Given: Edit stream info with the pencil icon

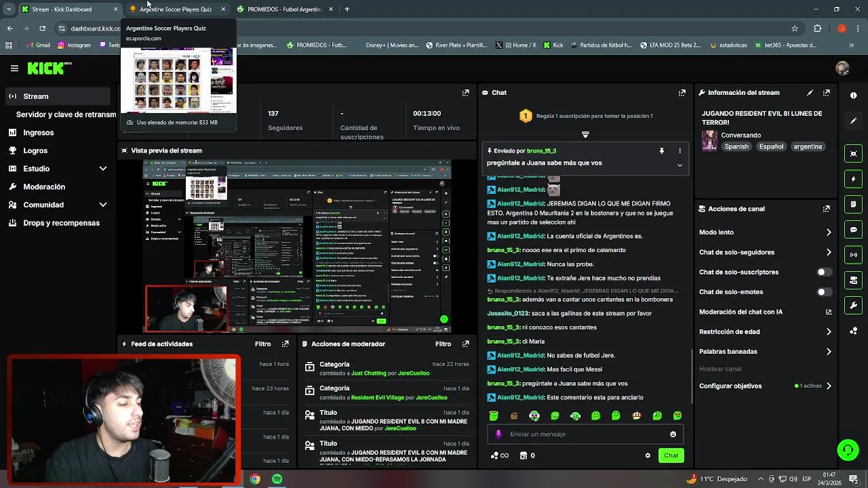Looking at the screenshot, I should tap(810, 93).
